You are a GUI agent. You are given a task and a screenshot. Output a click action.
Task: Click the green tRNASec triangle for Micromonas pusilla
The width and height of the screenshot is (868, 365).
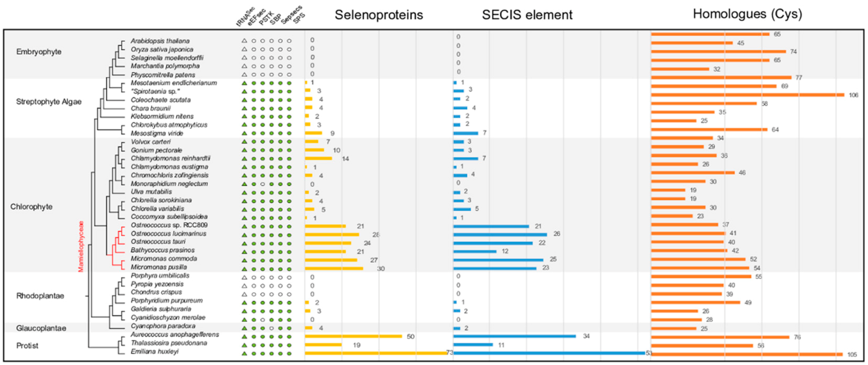pyautogui.click(x=244, y=269)
